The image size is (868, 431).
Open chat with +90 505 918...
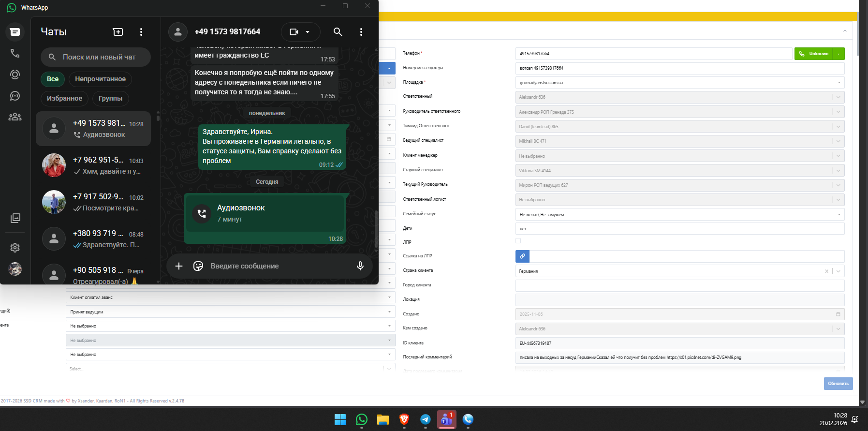93,274
